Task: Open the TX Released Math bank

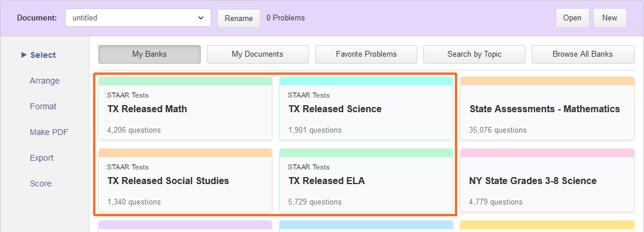Action: pos(185,109)
